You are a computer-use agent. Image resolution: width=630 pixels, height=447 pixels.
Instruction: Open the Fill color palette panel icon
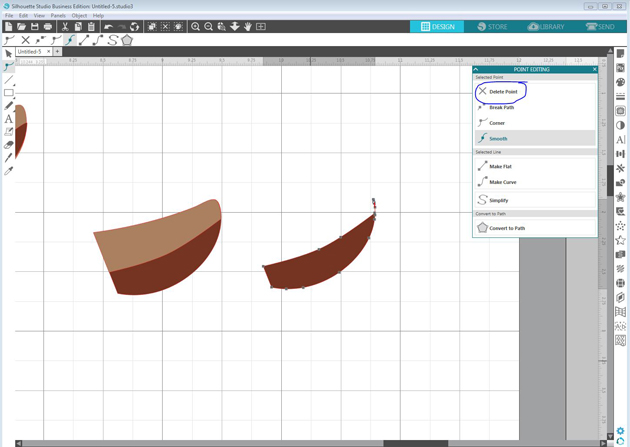[620, 82]
